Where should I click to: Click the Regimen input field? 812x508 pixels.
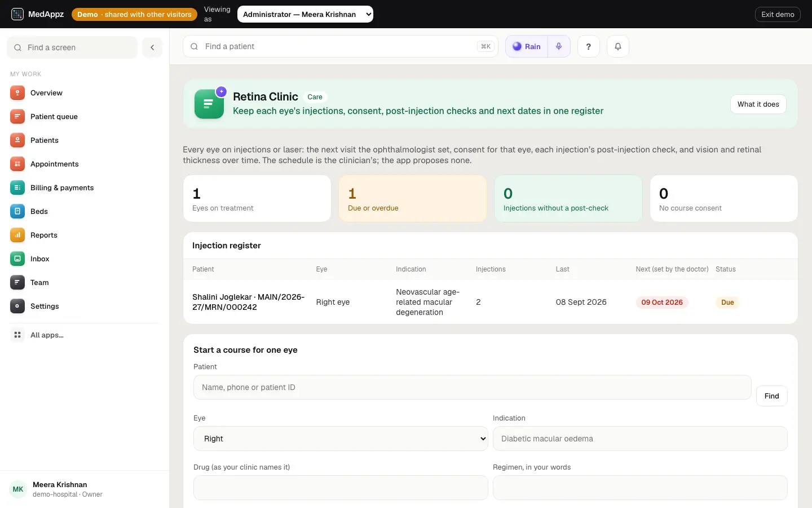[x=640, y=488]
